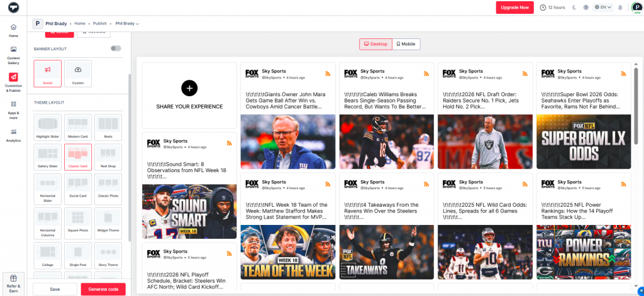Screen dimensions: 644x296
Task: Choose the Collage theme layout
Action: pyautogui.click(x=48, y=255)
